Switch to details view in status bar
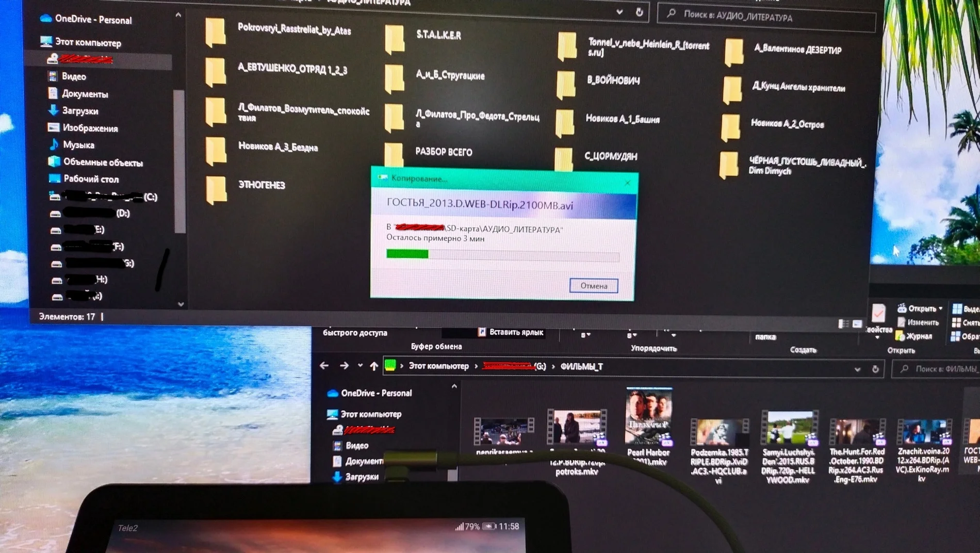 (x=844, y=323)
